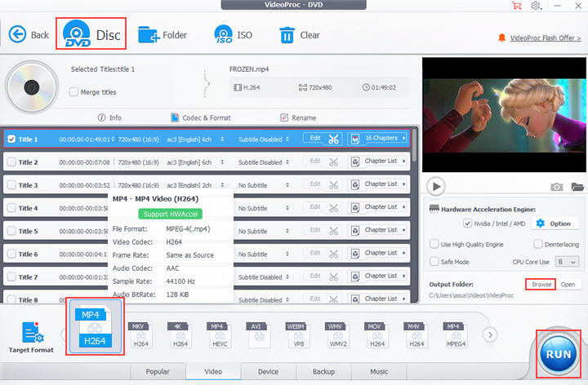This screenshot has width=588, height=385.
Task: Expand the Chapter List for Title 5
Action: (378, 230)
